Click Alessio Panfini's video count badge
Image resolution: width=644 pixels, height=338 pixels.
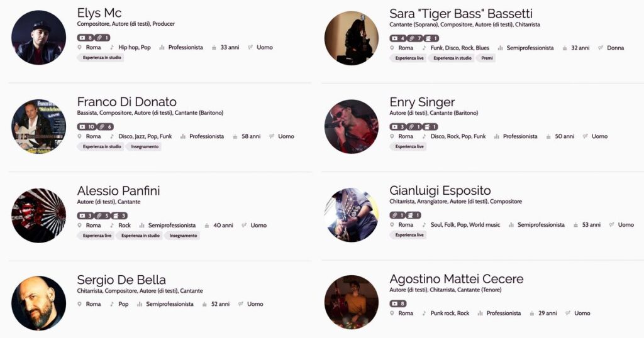pos(86,216)
